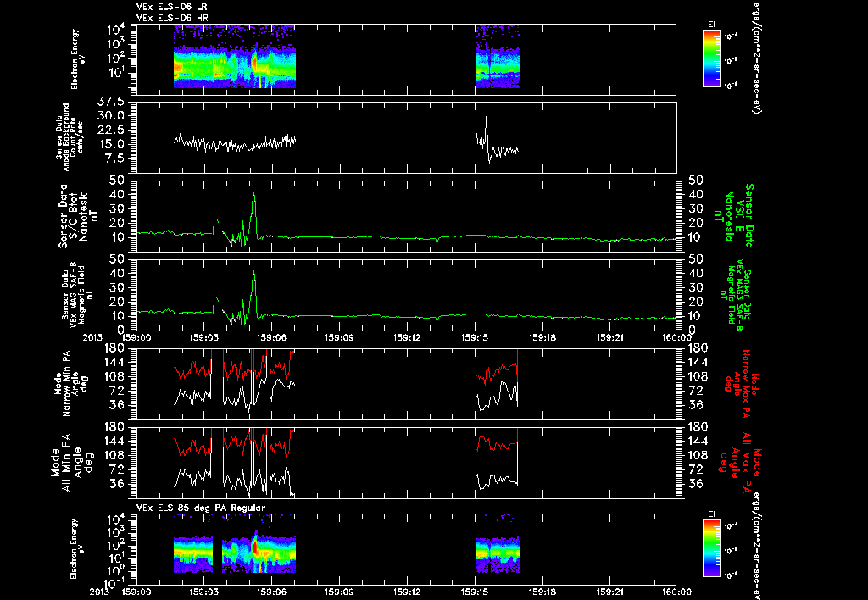Select the white "VEx MAG SAF-B Magnetic Field" axis label
The height and width of the screenshot is (600, 868).
pyautogui.click(x=77, y=294)
